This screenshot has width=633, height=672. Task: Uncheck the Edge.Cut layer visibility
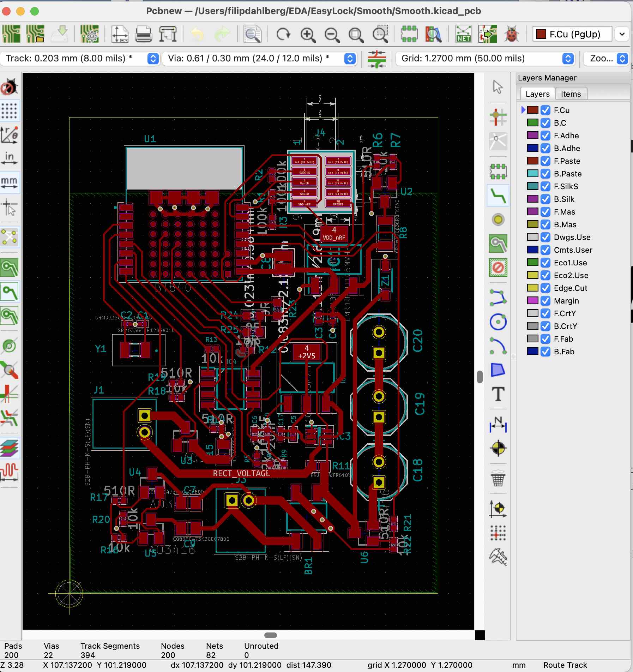(x=545, y=288)
